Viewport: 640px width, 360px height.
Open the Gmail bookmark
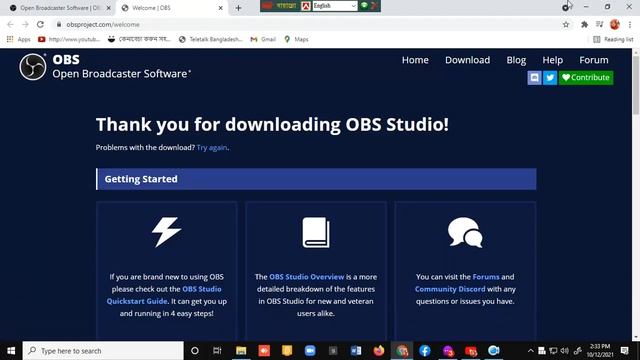pyautogui.click(x=263, y=39)
